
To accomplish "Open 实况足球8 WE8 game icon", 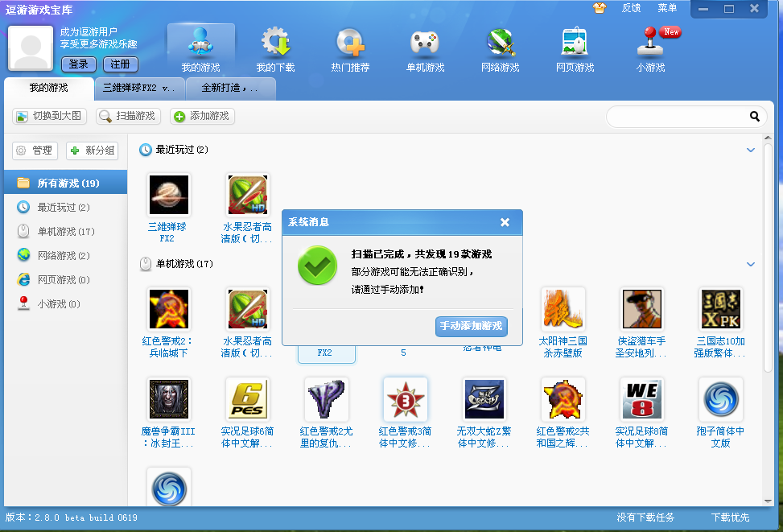I will click(641, 399).
